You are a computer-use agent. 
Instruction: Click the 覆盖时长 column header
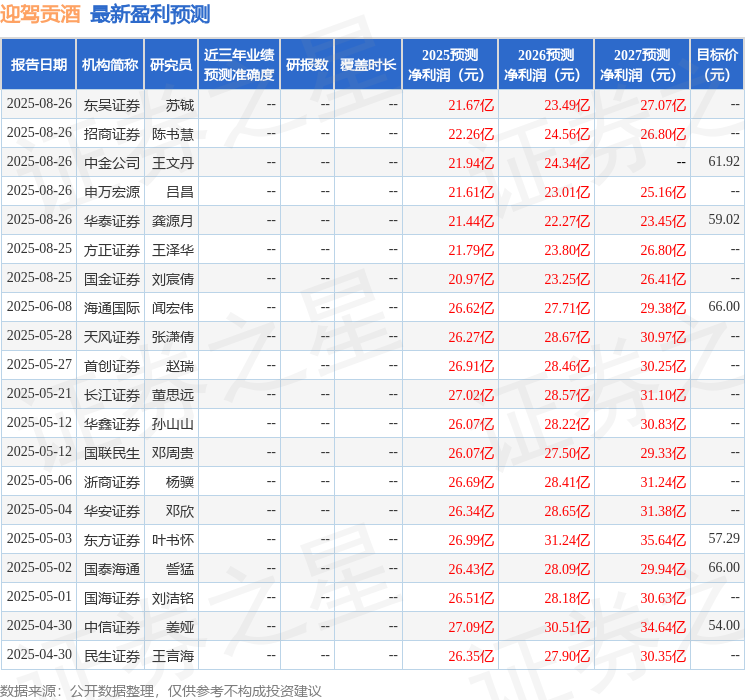367,65
